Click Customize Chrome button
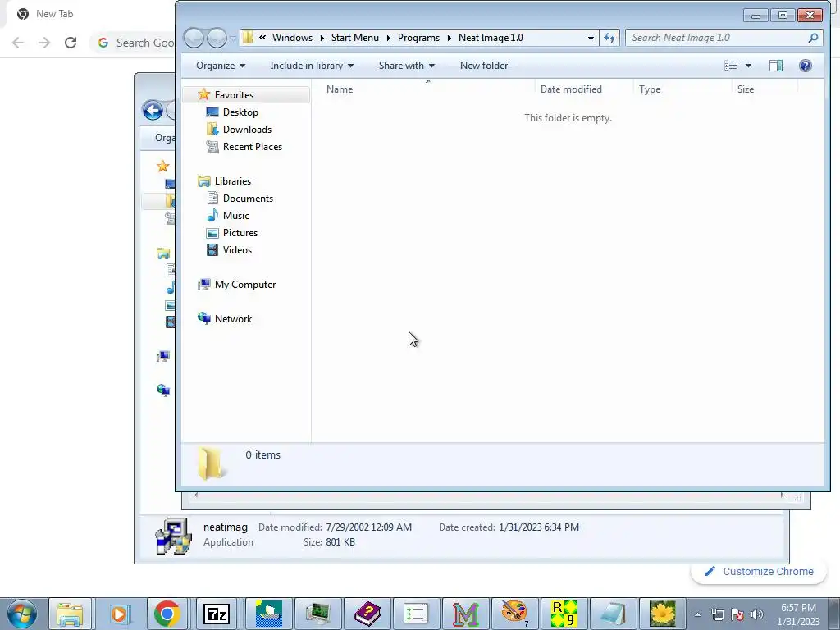The image size is (840, 630). coord(760,572)
